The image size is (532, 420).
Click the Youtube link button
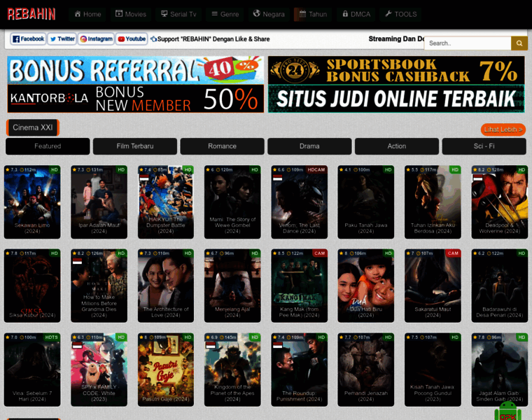click(132, 39)
